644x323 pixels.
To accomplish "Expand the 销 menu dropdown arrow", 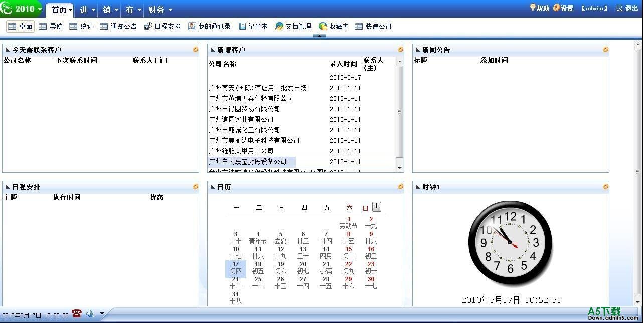I will pyautogui.click(x=117, y=10).
